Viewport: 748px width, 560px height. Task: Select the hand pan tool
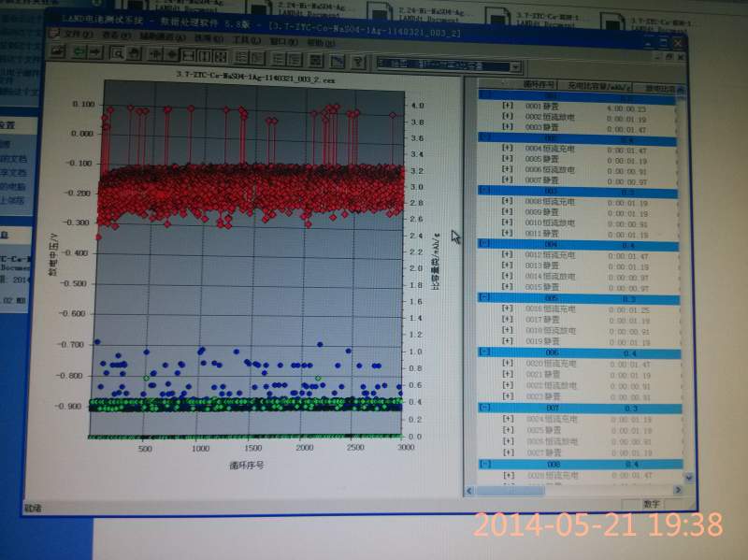(134, 54)
